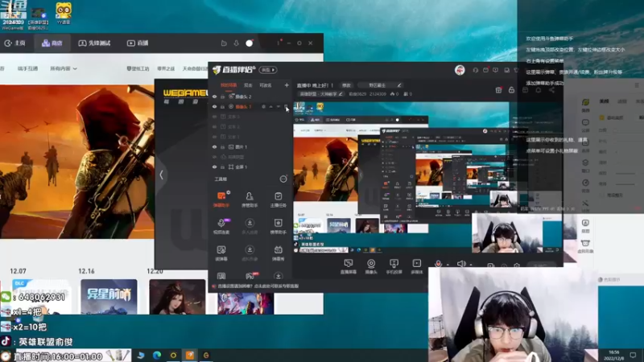Select the 美颜 tab in beauty panel
The height and width of the screenshot is (362, 644).
coord(604,101)
